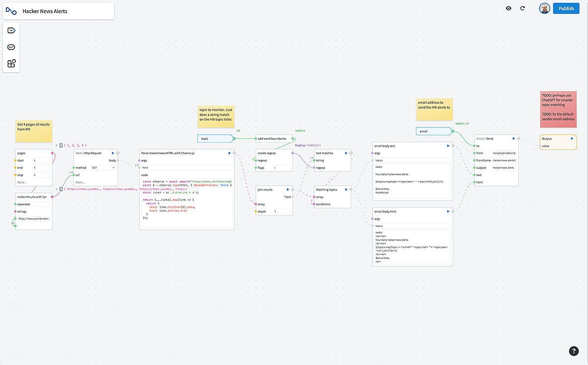Open the modules library from the sidebar

11,64
